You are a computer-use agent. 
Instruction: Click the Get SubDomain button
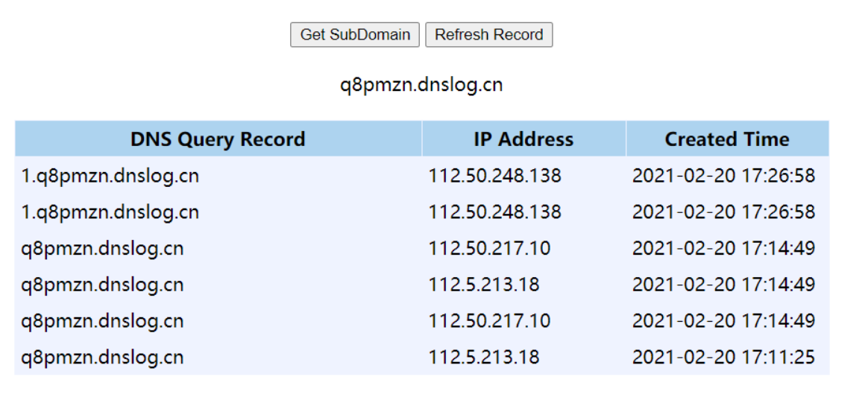tap(355, 35)
